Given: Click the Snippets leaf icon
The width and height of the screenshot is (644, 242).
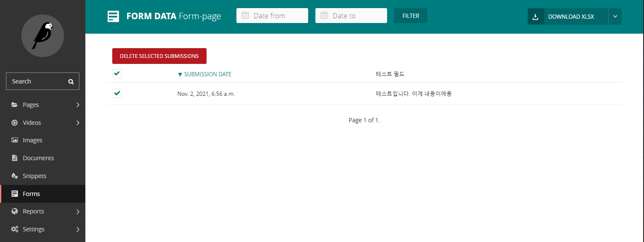Looking at the screenshot, I should (x=15, y=176).
